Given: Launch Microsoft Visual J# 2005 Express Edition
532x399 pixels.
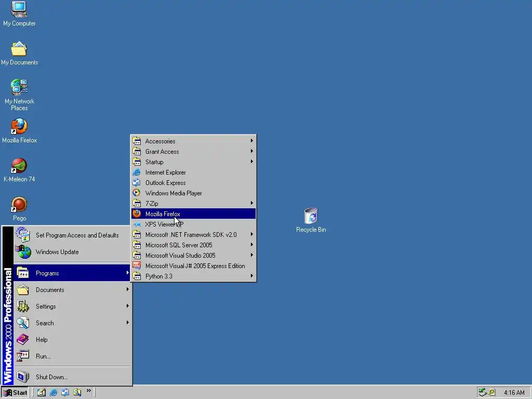Looking at the screenshot, I should click(x=193, y=265).
